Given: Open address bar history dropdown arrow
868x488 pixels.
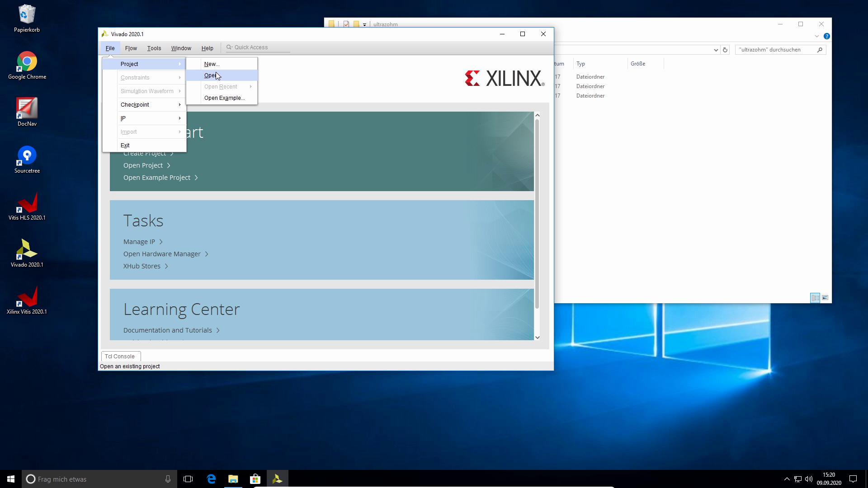Looking at the screenshot, I should coord(716,50).
